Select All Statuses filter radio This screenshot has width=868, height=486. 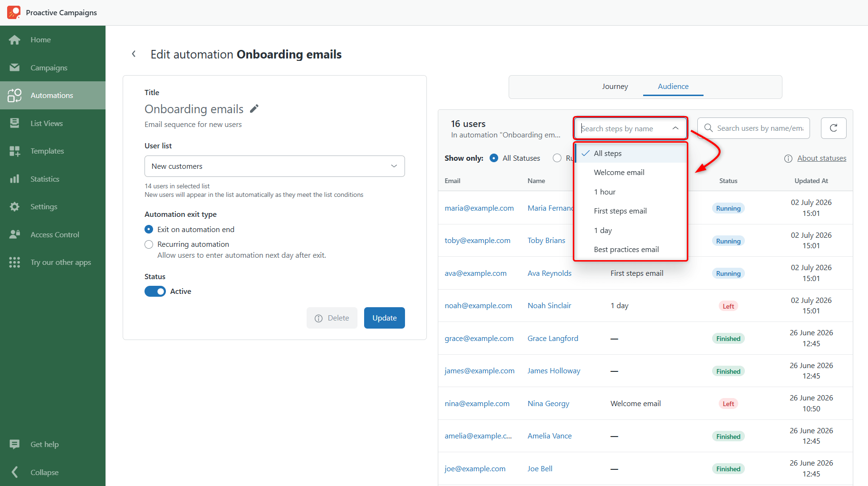[494, 158]
